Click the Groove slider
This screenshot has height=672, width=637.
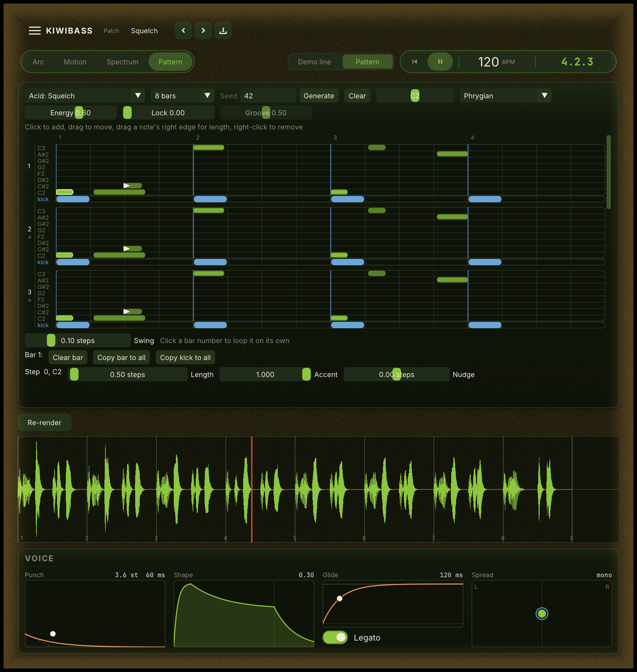(266, 112)
